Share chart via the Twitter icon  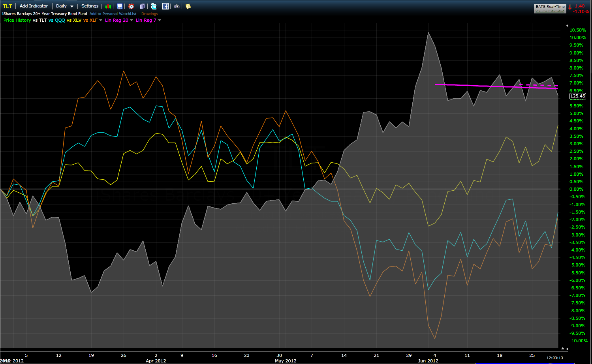click(154, 6)
